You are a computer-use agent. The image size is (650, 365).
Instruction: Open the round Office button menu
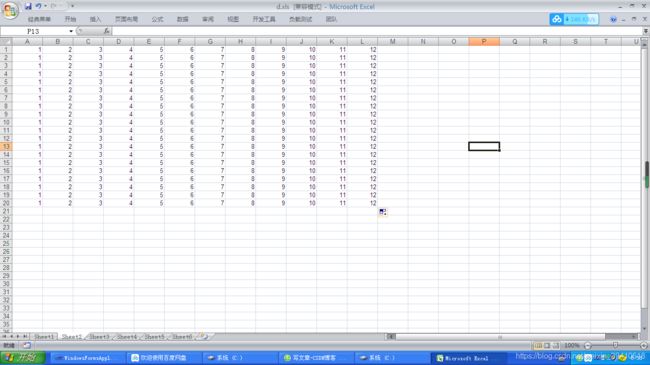click(10, 10)
